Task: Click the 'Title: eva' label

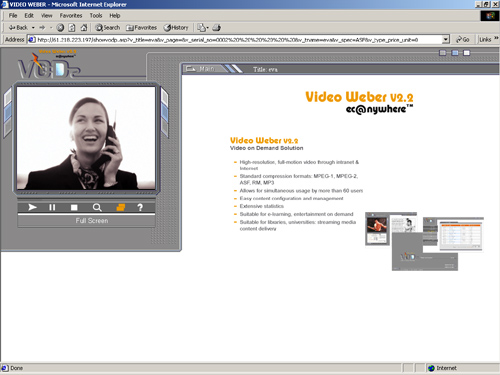Action: point(265,70)
